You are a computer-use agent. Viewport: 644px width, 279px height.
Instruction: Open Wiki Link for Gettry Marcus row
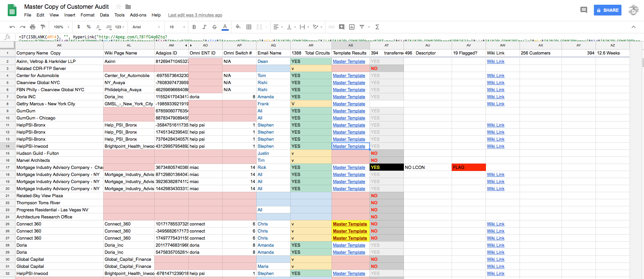tap(495, 104)
